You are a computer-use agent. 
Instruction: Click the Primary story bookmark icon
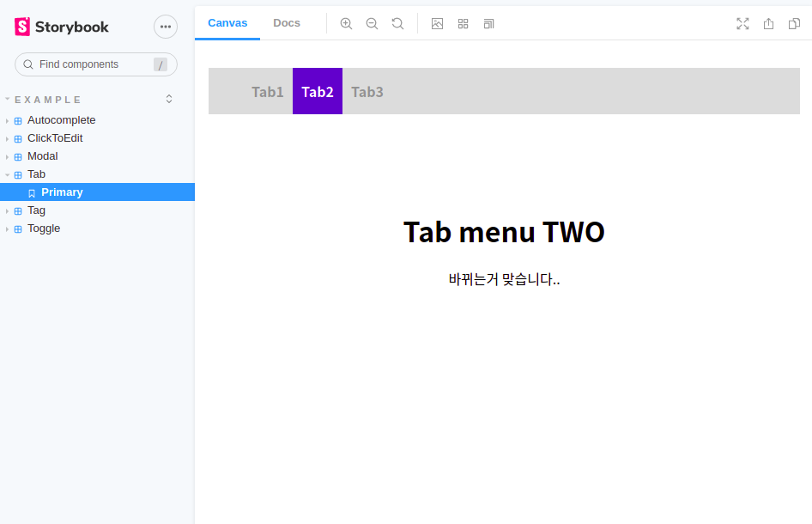pyautogui.click(x=32, y=193)
